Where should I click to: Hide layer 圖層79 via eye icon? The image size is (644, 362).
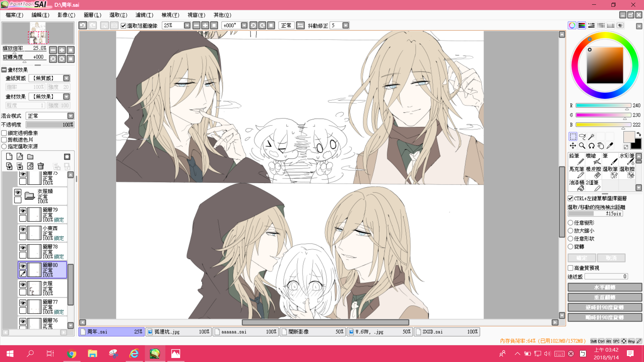[x=23, y=211]
